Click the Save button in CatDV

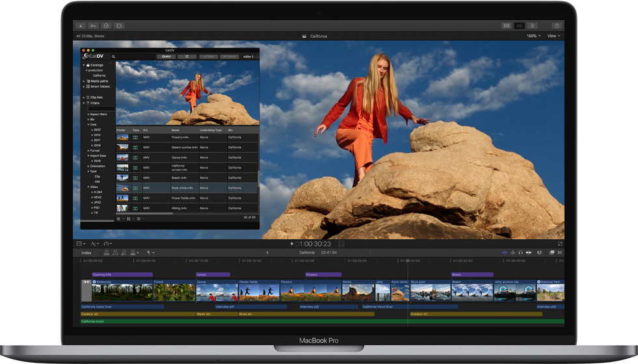[x=208, y=57]
